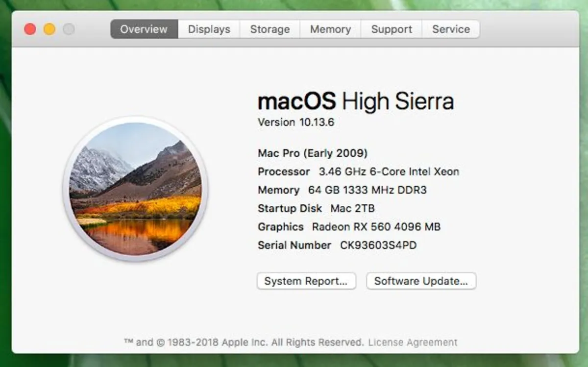This screenshot has height=367, width=588.
Task: Click the macOS High Sierra mountain image
Action: click(135, 188)
